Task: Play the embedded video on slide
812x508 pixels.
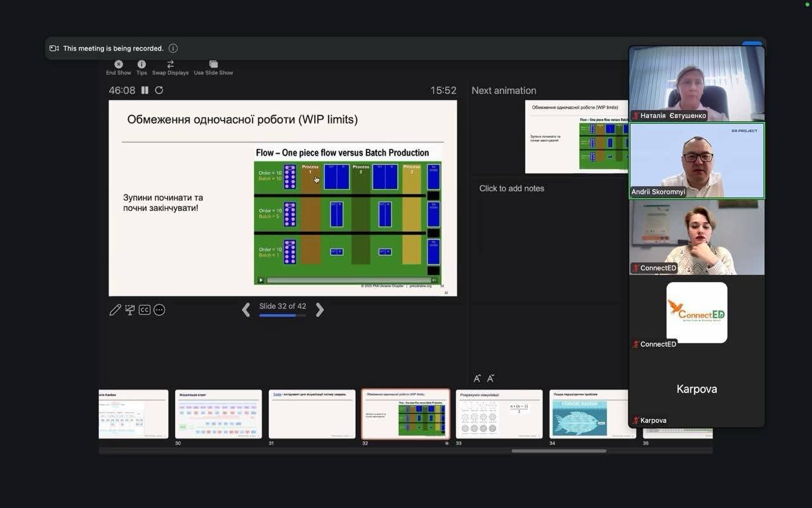Action: 261,280
